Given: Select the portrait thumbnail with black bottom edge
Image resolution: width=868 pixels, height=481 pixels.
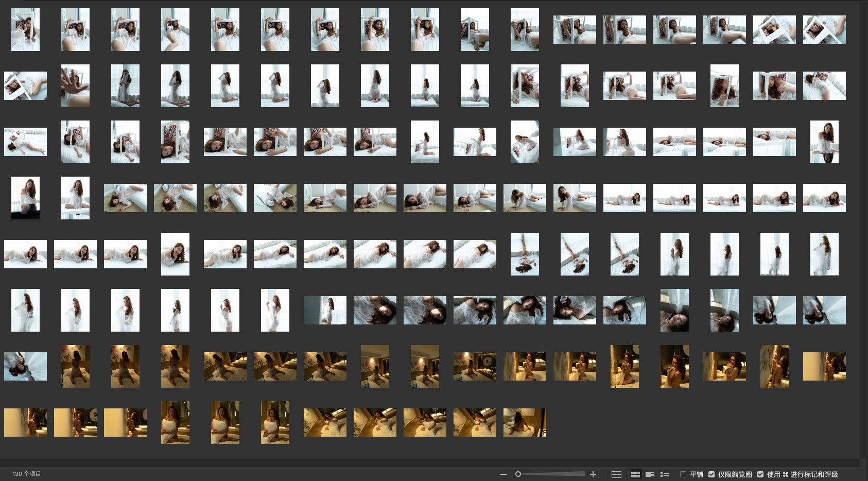Looking at the screenshot, I should pos(25,198).
